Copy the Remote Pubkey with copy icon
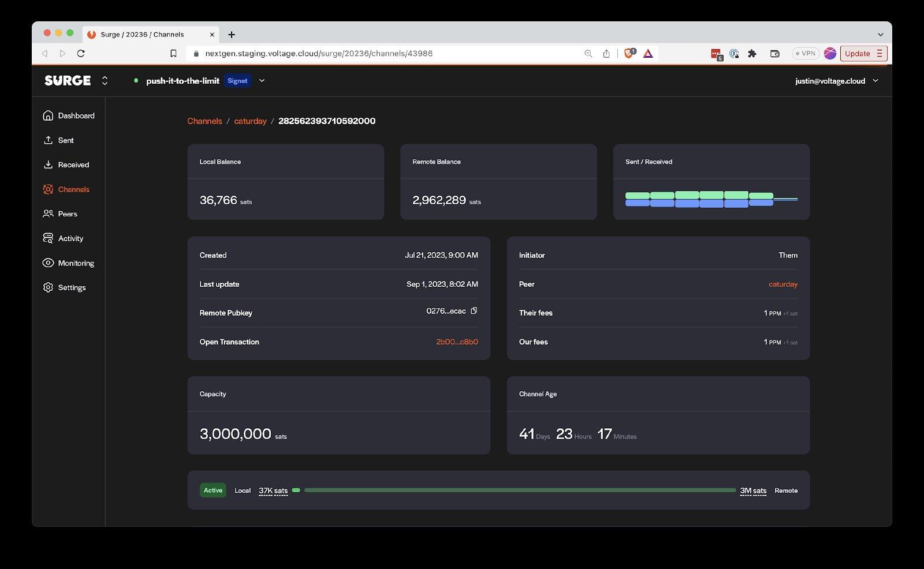Screen dimensions: 924x569 click(x=474, y=311)
